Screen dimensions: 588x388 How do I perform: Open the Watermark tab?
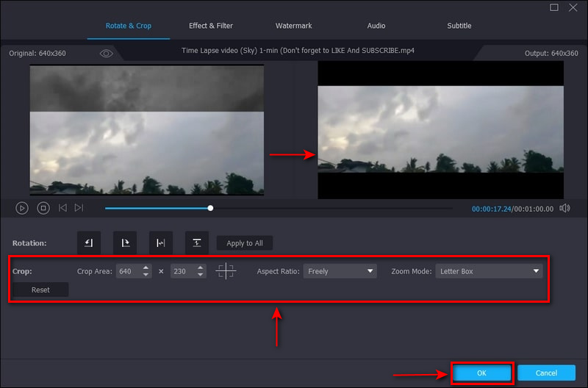(294, 26)
